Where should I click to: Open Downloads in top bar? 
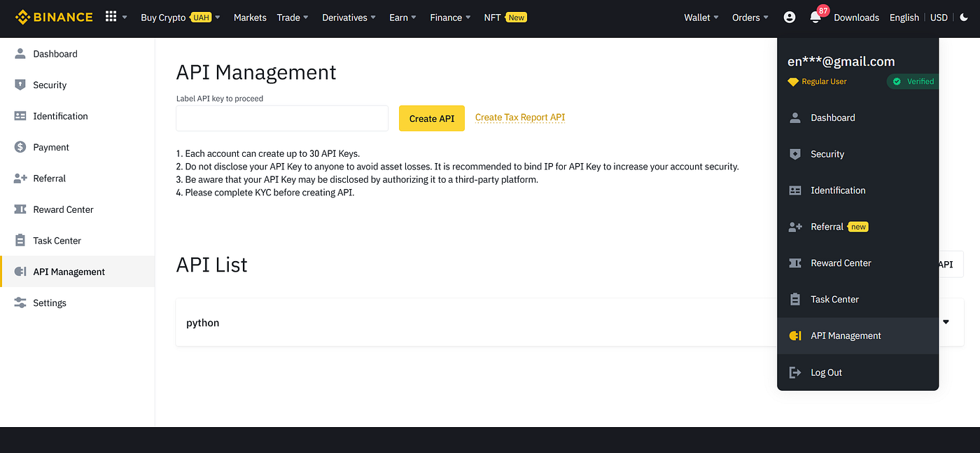tap(856, 18)
